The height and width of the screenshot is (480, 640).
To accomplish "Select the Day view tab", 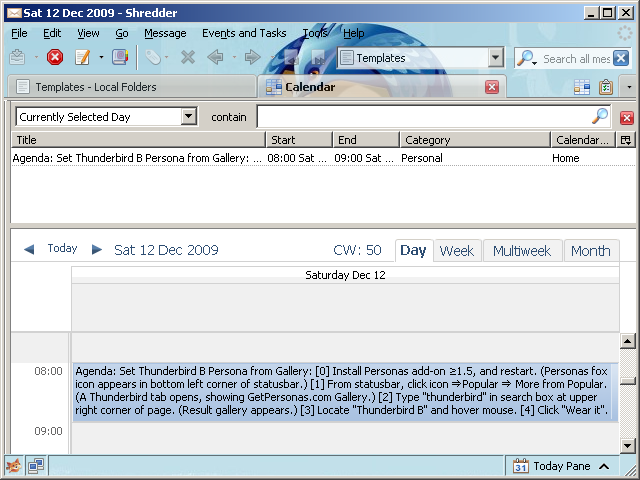I will [413, 250].
